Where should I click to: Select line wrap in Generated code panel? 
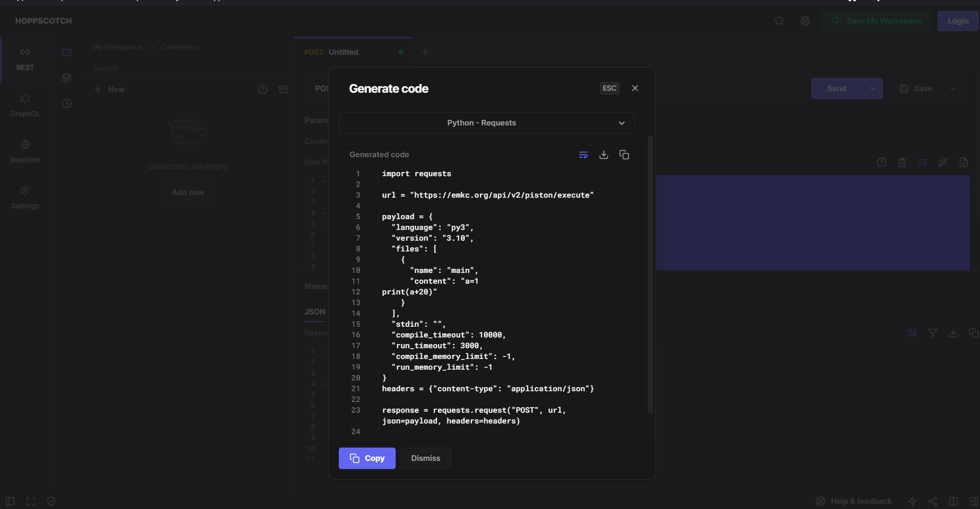pyautogui.click(x=583, y=154)
